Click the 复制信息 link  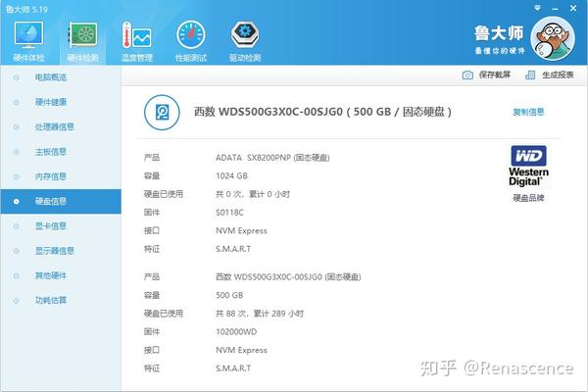528,112
